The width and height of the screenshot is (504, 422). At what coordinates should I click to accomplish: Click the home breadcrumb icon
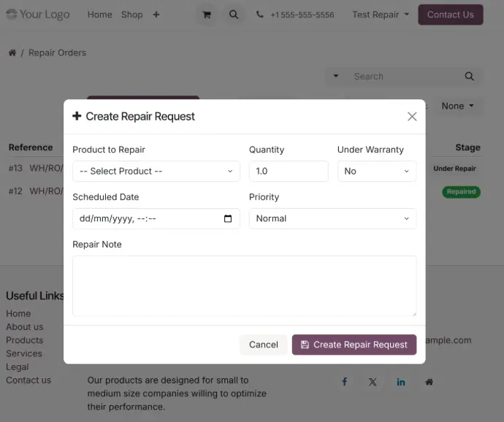(x=12, y=53)
